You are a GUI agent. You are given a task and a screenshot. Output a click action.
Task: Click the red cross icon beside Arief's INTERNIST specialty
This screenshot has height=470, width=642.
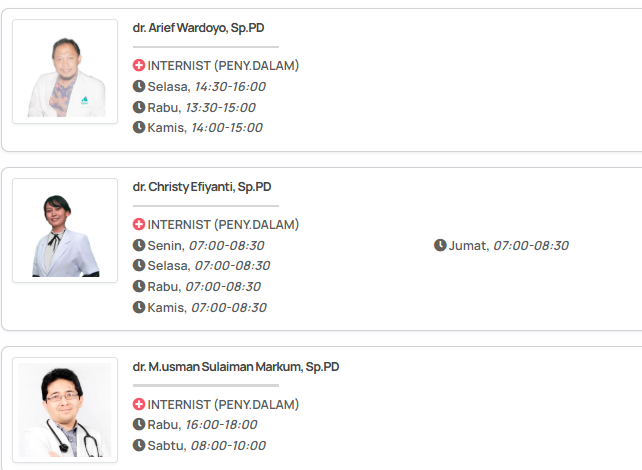click(139, 66)
